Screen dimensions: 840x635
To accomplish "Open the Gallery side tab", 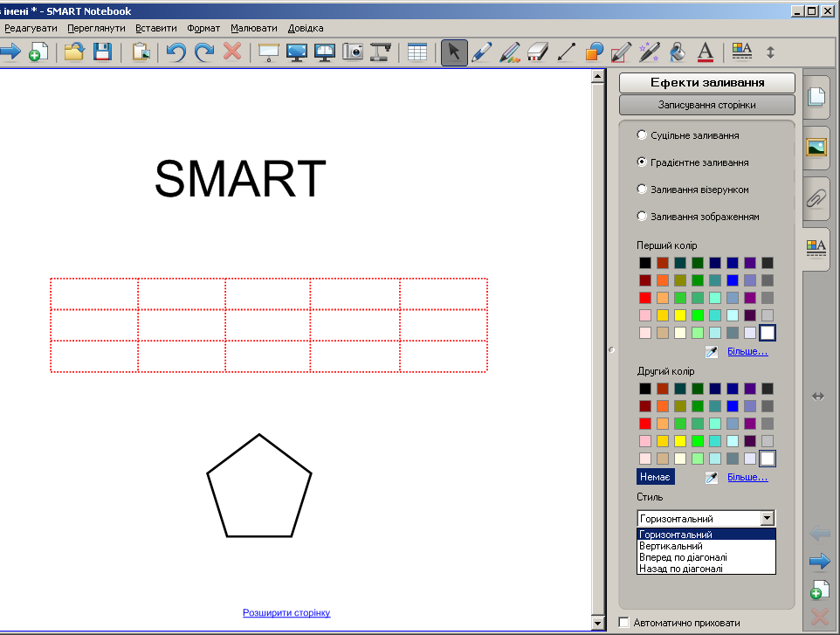I will point(816,147).
